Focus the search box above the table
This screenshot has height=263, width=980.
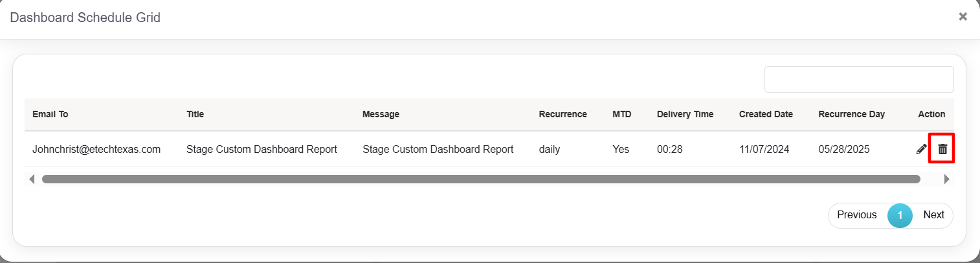858,79
